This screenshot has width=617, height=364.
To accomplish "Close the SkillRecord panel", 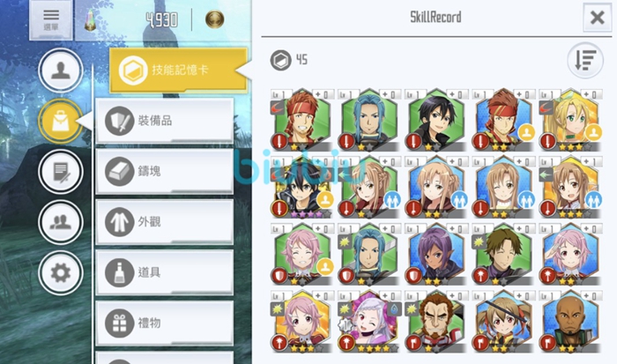I will pyautogui.click(x=598, y=18).
